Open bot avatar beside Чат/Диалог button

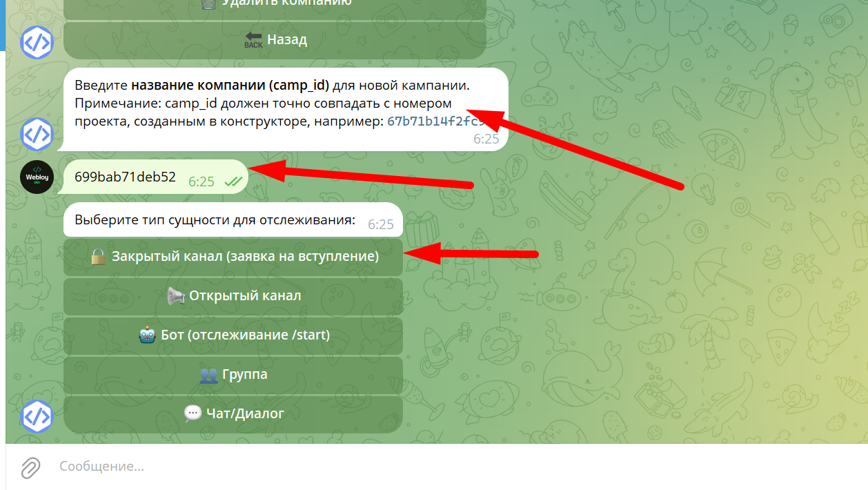click(37, 417)
